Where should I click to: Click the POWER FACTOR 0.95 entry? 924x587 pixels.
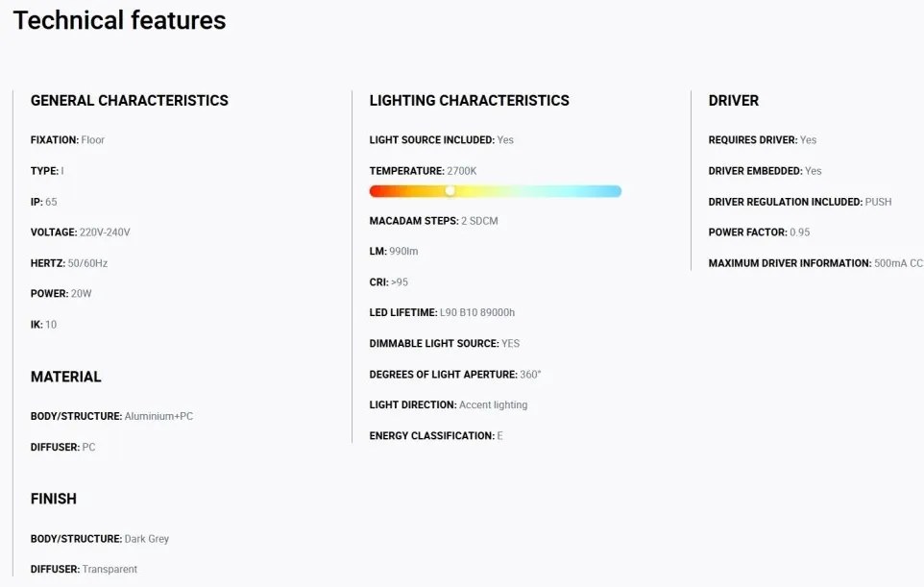coord(759,232)
